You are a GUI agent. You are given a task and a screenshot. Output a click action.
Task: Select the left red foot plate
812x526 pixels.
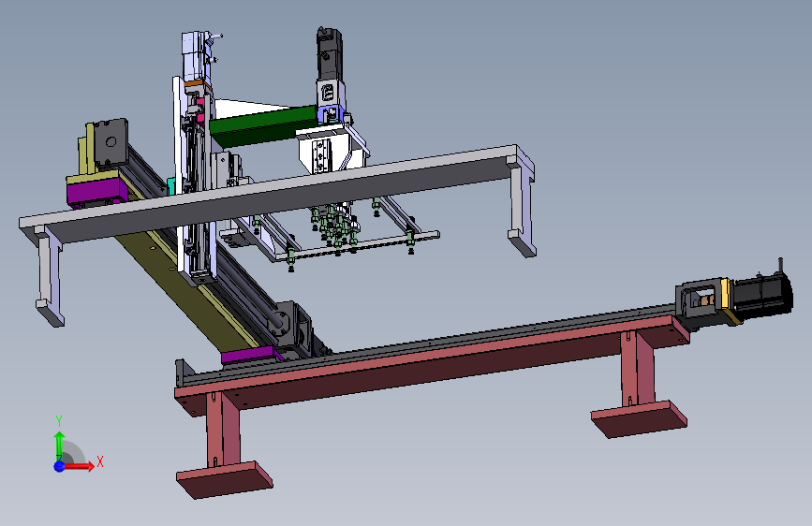tap(224, 480)
